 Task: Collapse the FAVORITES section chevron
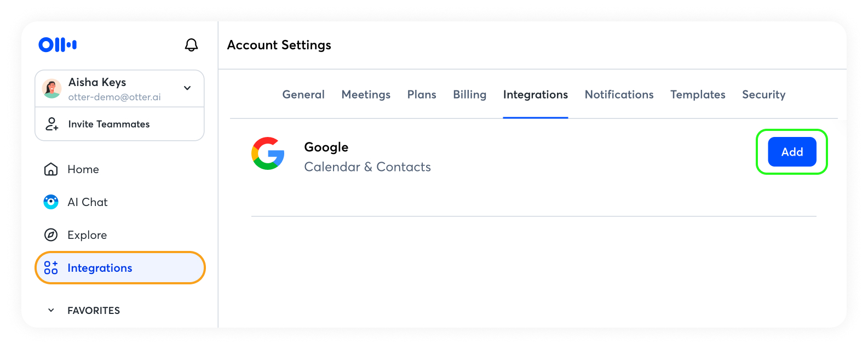point(51,311)
